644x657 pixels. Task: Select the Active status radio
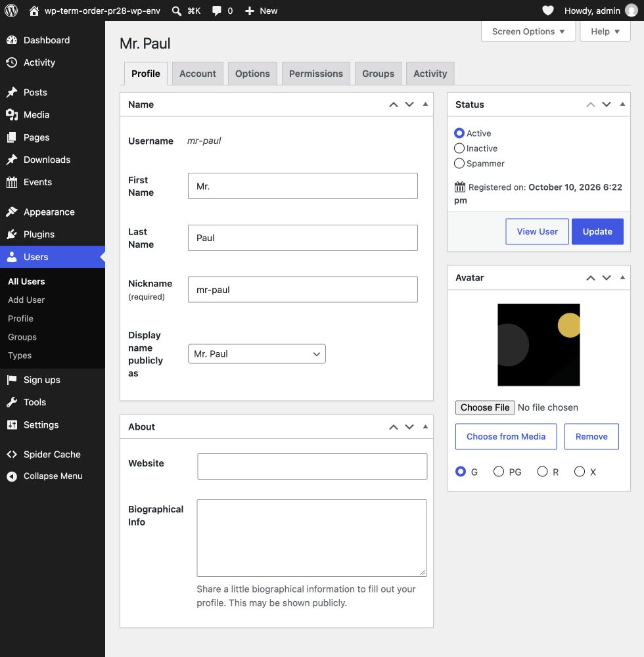pyautogui.click(x=459, y=133)
